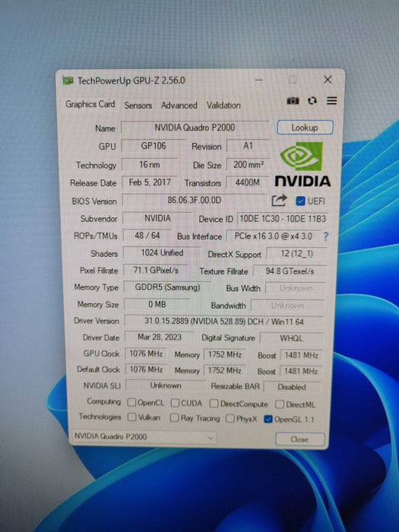Click the Transistors field 4400M
This screenshot has width=399, height=532.
[x=248, y=183]
